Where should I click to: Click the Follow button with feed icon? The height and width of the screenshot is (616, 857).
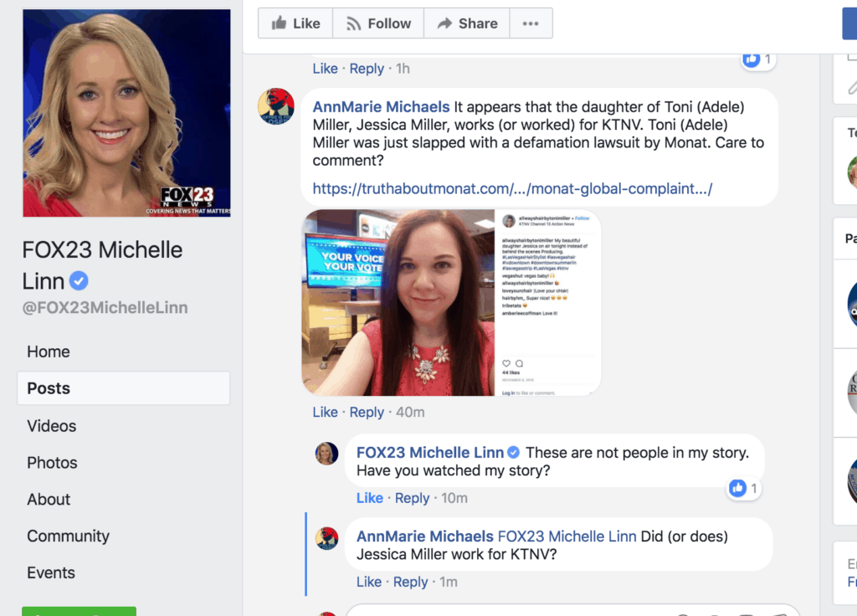(x=378, y=23)
